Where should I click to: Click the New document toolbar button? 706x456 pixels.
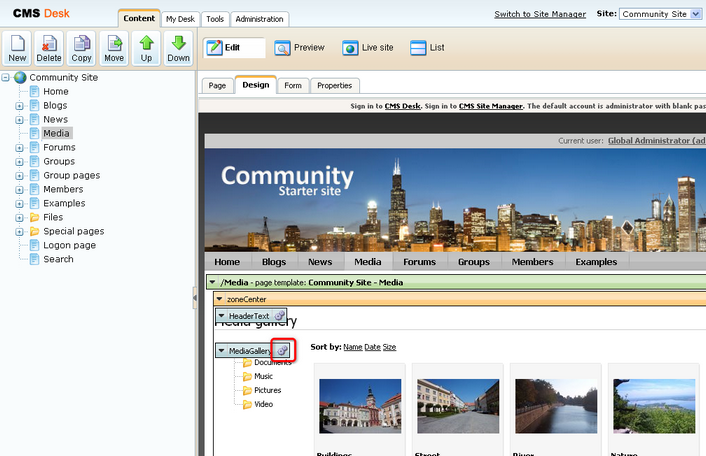17,49
